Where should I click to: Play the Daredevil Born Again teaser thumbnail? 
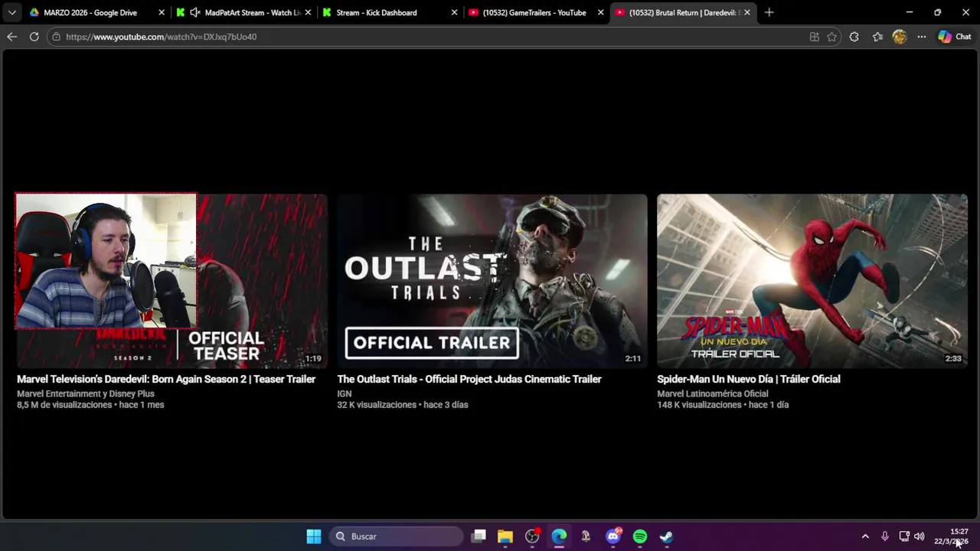172,281
